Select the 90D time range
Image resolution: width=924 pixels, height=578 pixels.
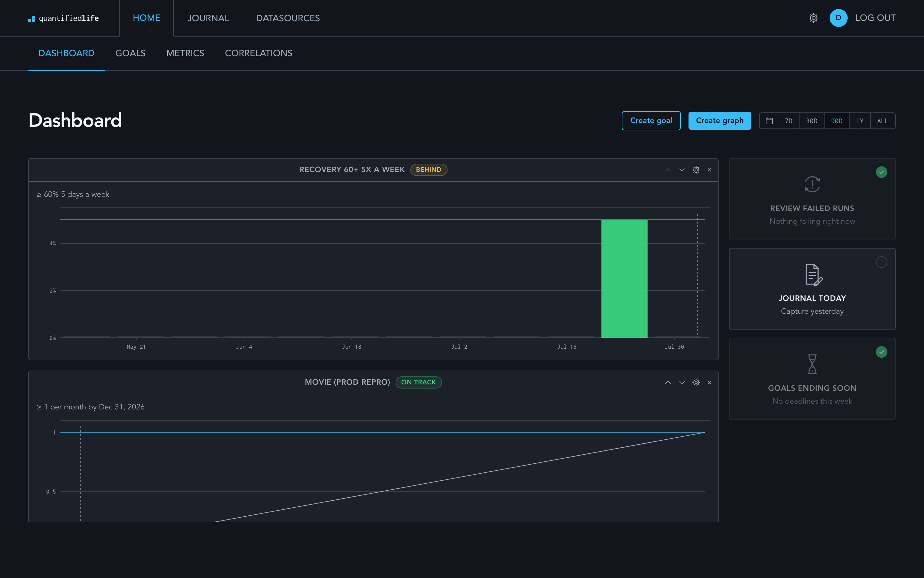pos(836,121)
